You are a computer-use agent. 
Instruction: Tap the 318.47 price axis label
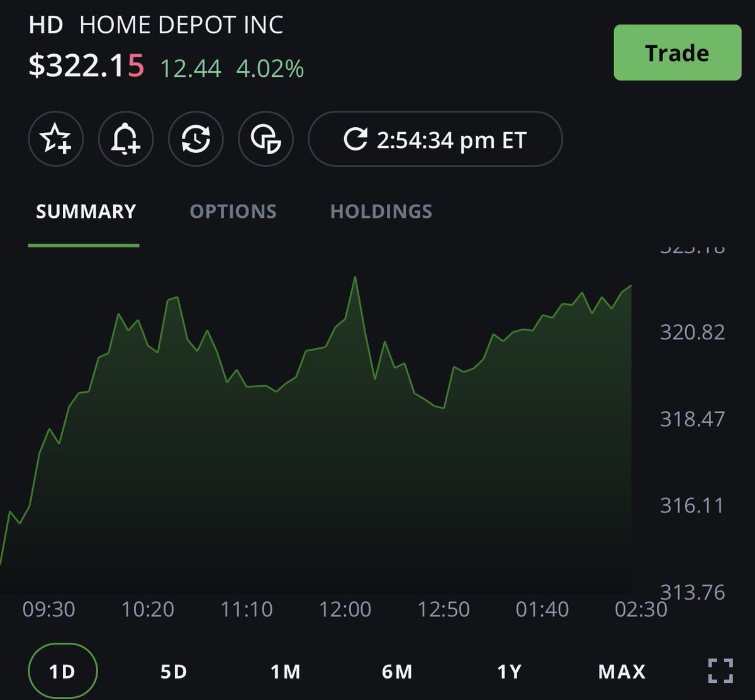pos(692,419)
